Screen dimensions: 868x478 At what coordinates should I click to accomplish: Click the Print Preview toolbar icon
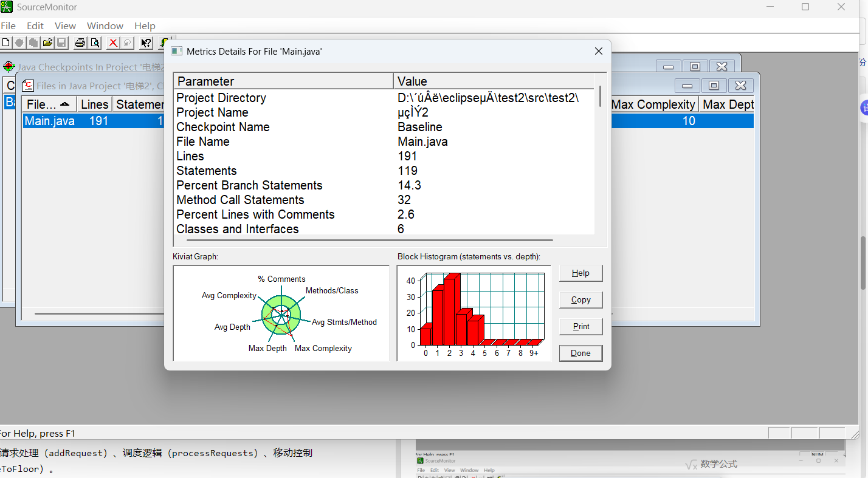coord(95,43)
